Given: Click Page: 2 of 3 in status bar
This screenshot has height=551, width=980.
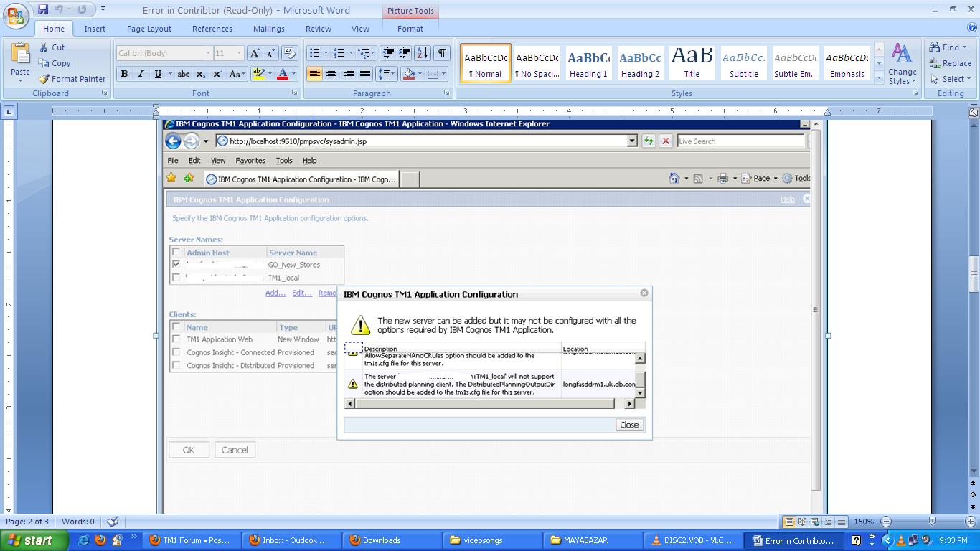Looking at the screenshot, I should [27, 522].
